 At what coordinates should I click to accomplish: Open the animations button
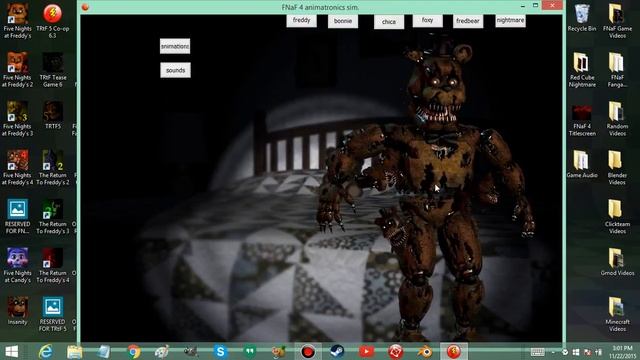click(175, 47)
